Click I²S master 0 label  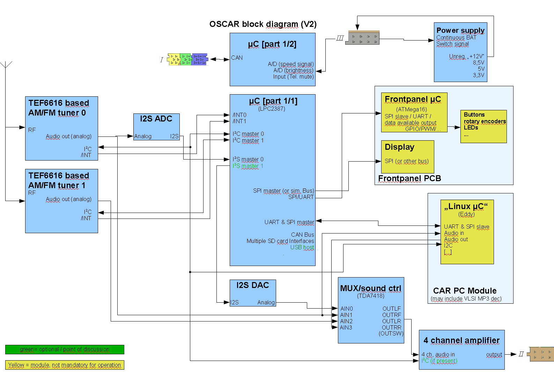[248, 159]
